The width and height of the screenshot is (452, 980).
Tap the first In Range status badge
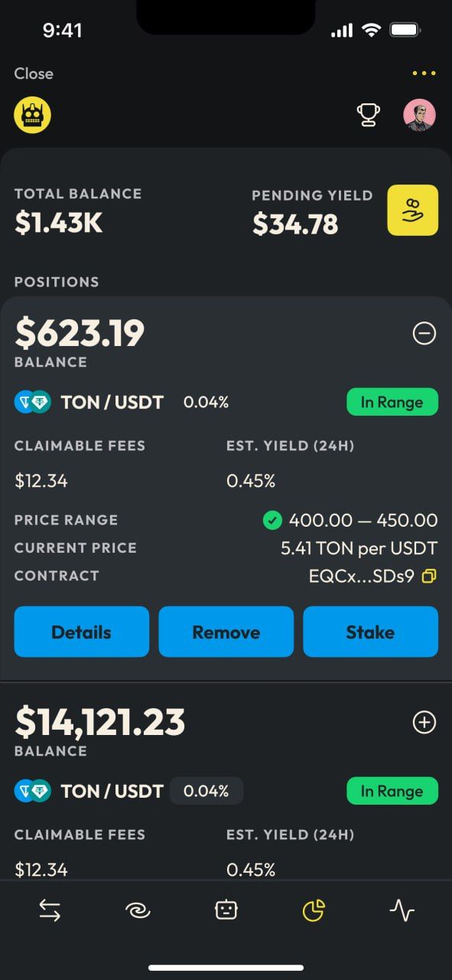coord(392,402)
